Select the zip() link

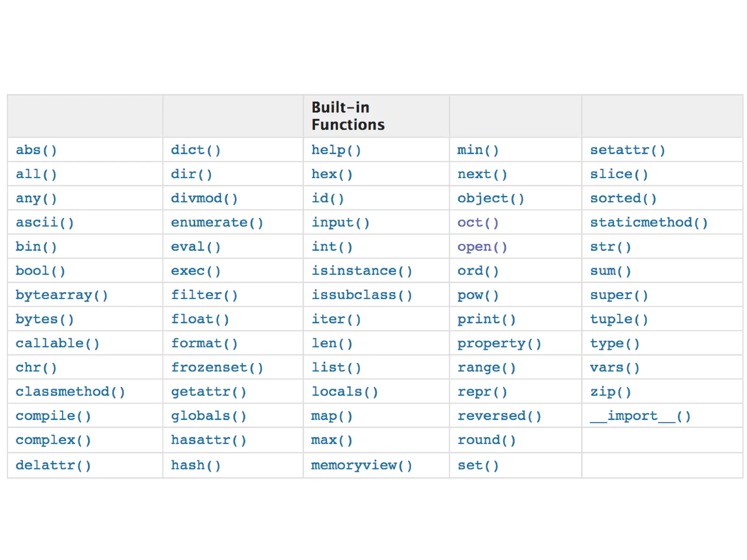tap(611, 392)
